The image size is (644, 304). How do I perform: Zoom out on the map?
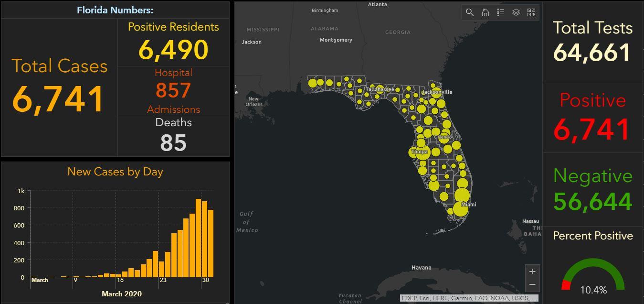coord(532,284)
